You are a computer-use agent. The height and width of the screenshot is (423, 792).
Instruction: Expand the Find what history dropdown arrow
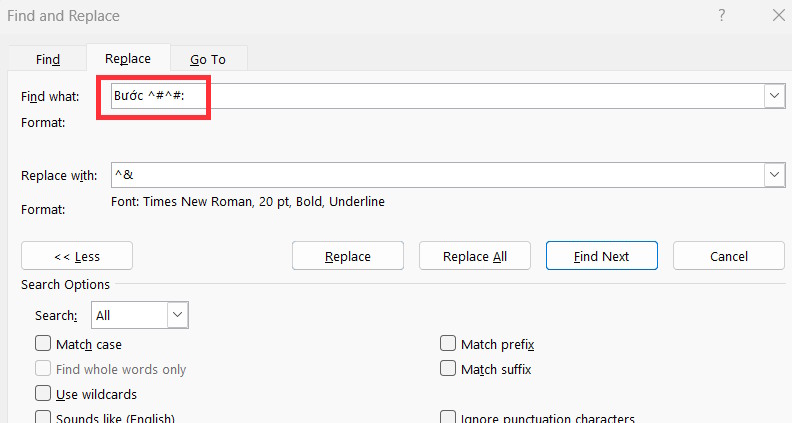click(x=773, y=96)
